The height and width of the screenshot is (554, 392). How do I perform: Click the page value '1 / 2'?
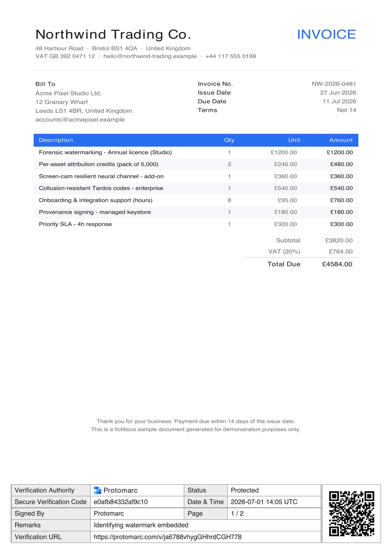pyautogui.click(x=237, y=514)
